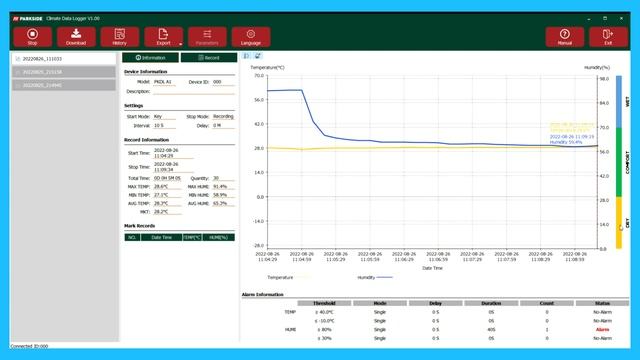Switch to the Record tab
This screenshot has width=640, height=360.
[209, 58]
